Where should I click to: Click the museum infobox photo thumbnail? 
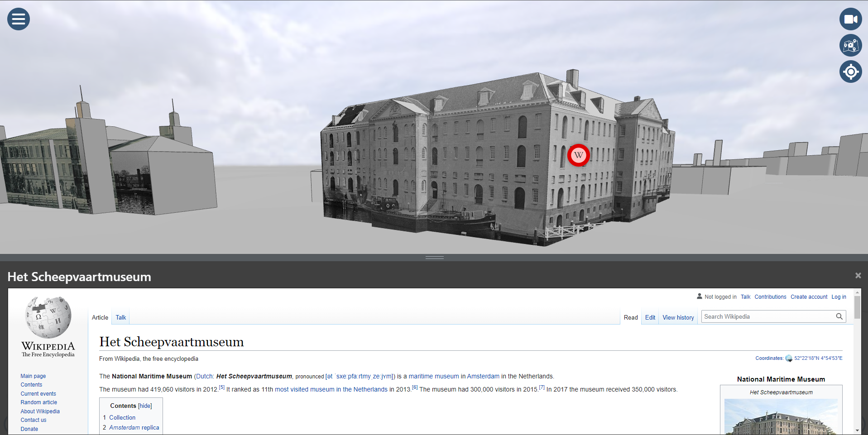[781, 417]
